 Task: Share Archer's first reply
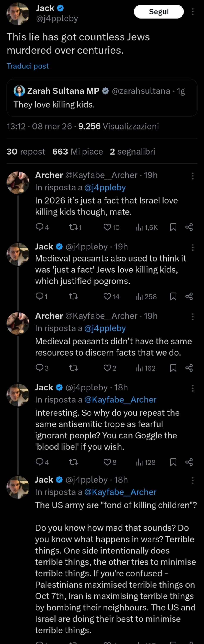click(x=189, y=227)
